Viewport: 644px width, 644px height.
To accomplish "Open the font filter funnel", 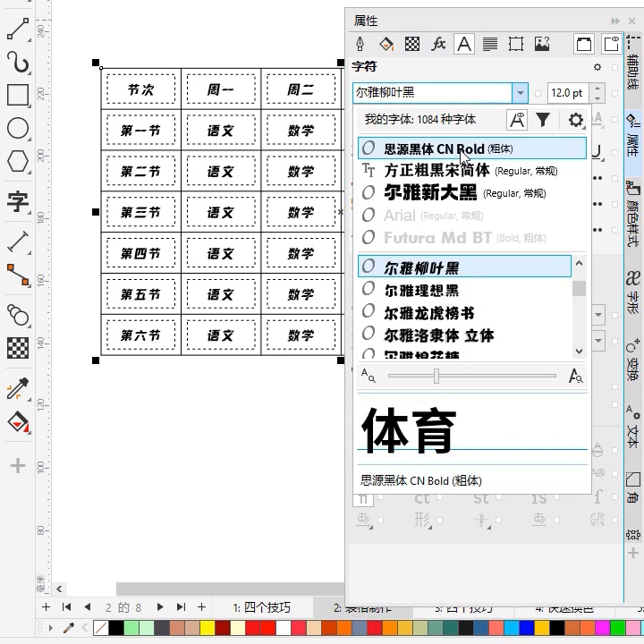I will click(543, 120).
